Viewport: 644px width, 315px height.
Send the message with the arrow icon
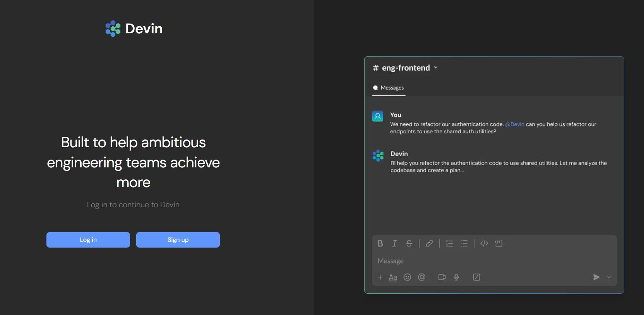[596, 277]
